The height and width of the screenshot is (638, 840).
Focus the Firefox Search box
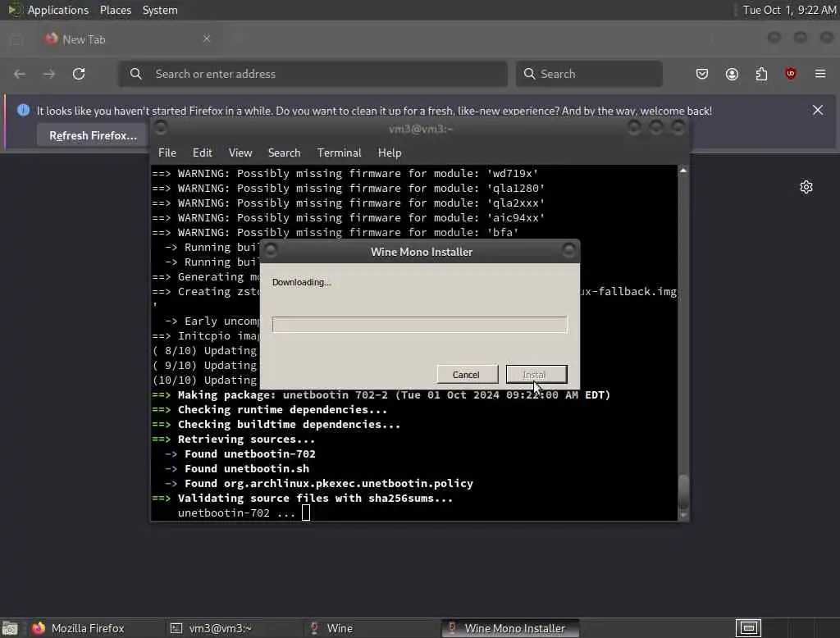589,74
